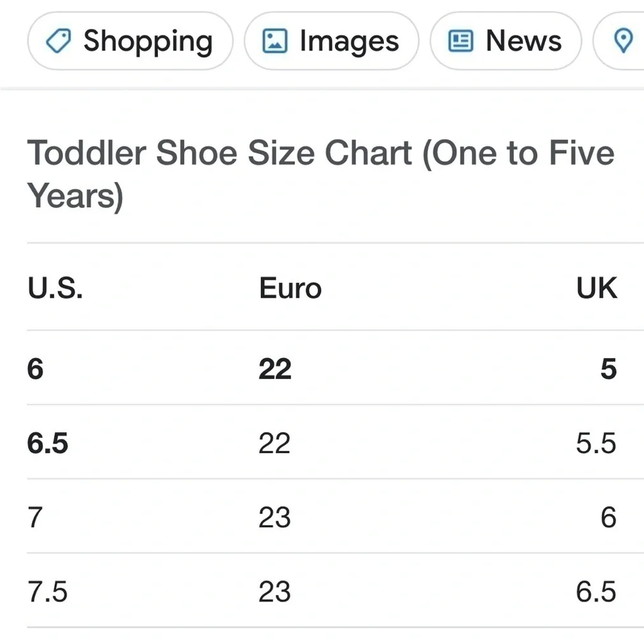Select the UK size 6 cell
644x644 pixels.
[x=609, y=517]
